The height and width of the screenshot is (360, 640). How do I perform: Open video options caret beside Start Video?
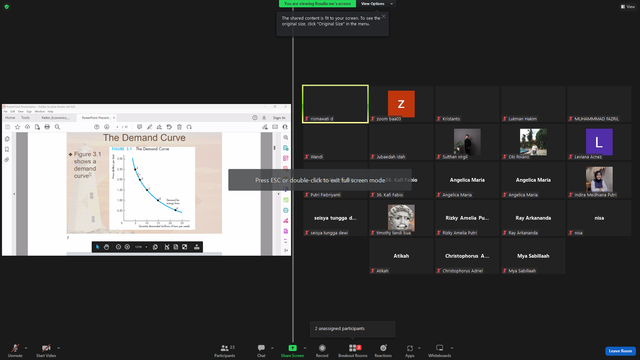(x=58, y=348)
